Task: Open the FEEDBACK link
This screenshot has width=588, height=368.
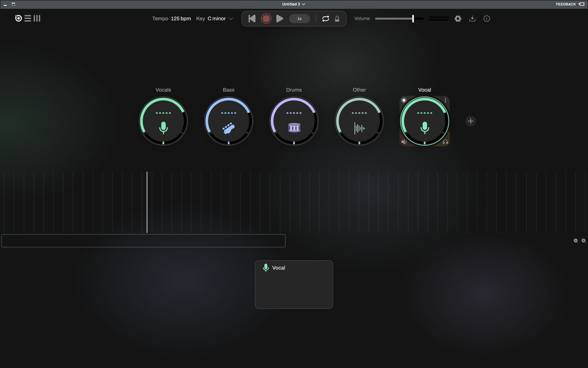Action: click(x=570, y=4)
